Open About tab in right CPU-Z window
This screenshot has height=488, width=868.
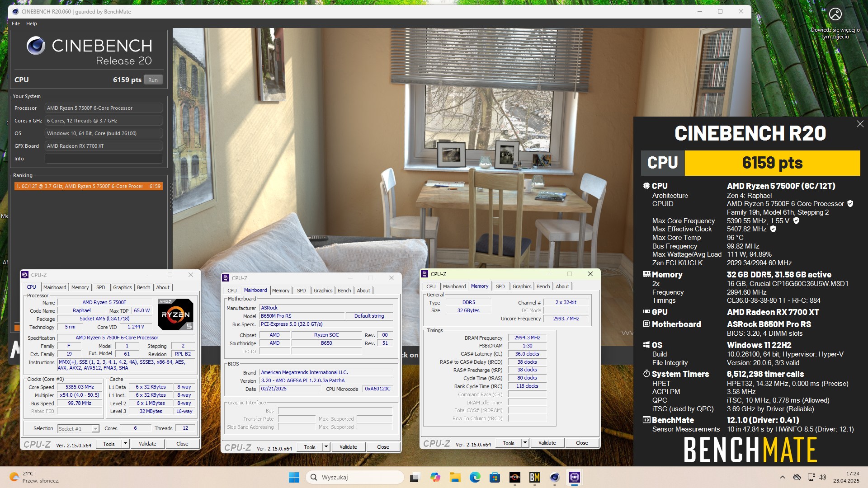coord(562,286)
